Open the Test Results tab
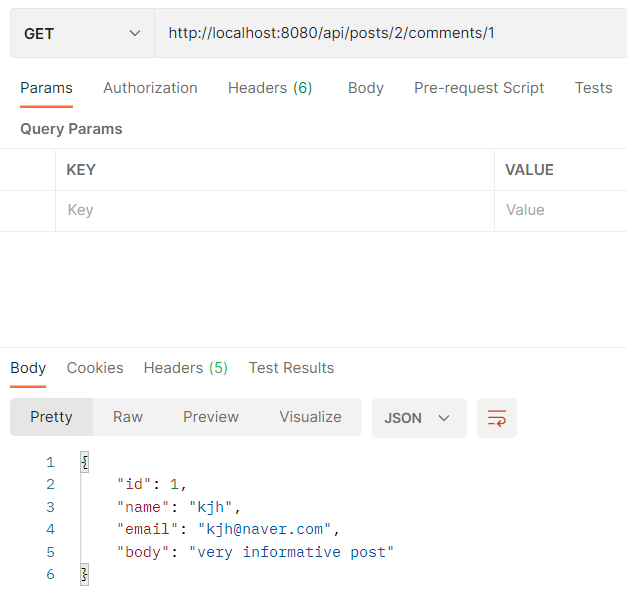Screen dimensions: 627x600 pyautogui.click(x=291, y=368)
